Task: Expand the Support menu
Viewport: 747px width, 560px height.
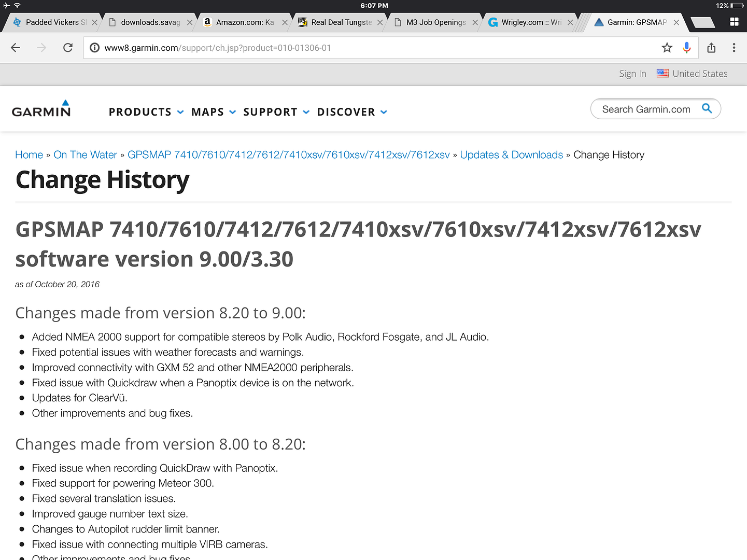Action: (x=276, y=112)
